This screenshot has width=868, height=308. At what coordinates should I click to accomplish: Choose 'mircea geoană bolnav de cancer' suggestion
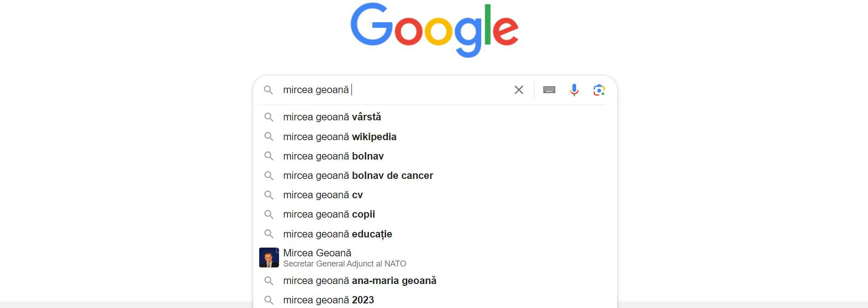point(358,175)
